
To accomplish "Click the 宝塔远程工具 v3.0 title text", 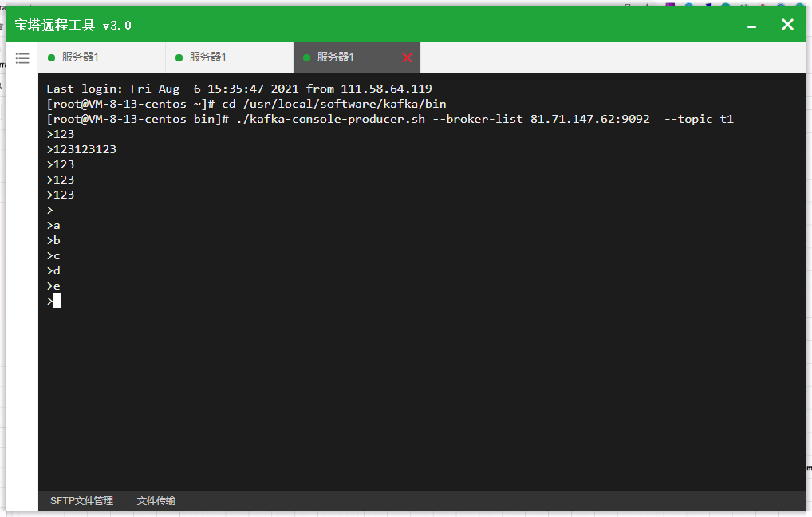I will tap(73, 25).
